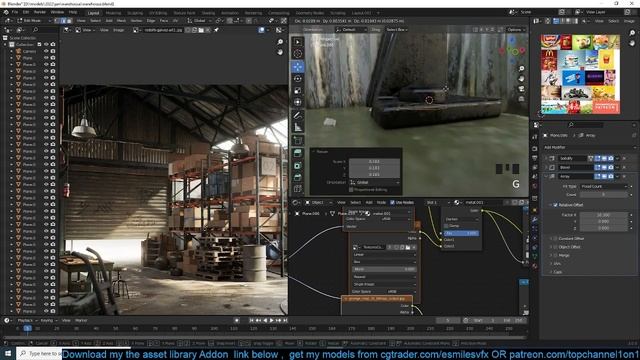Select the Rotate tool in viewport toolbar
The width and height of the screenshot is (640, 360).
tap(298, 78)
